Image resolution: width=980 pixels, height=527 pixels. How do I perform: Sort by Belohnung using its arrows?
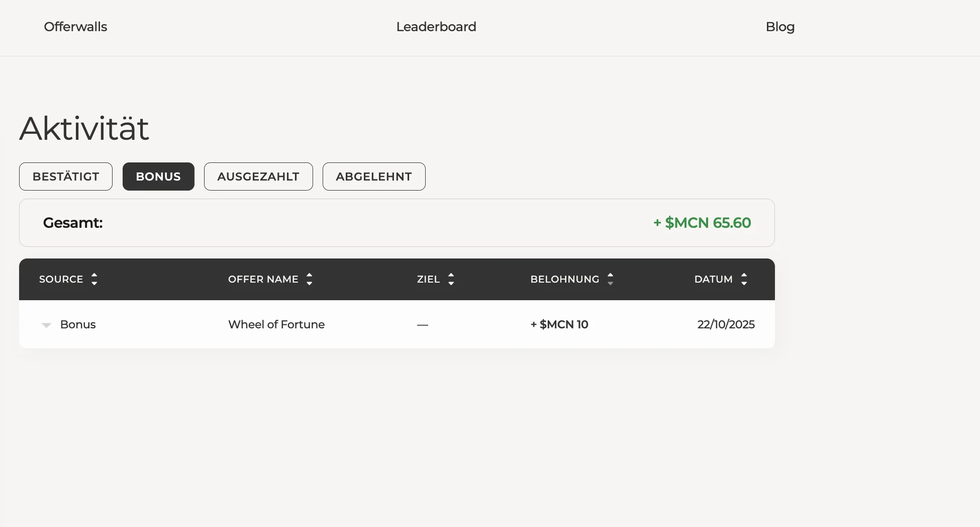(610, 279)
